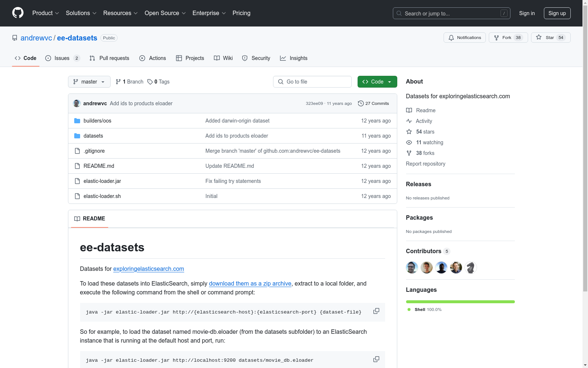Click the star icon in Star button
Image resolution: width=588 pixels, height=368 pixels.
click(x=539, y=37)
